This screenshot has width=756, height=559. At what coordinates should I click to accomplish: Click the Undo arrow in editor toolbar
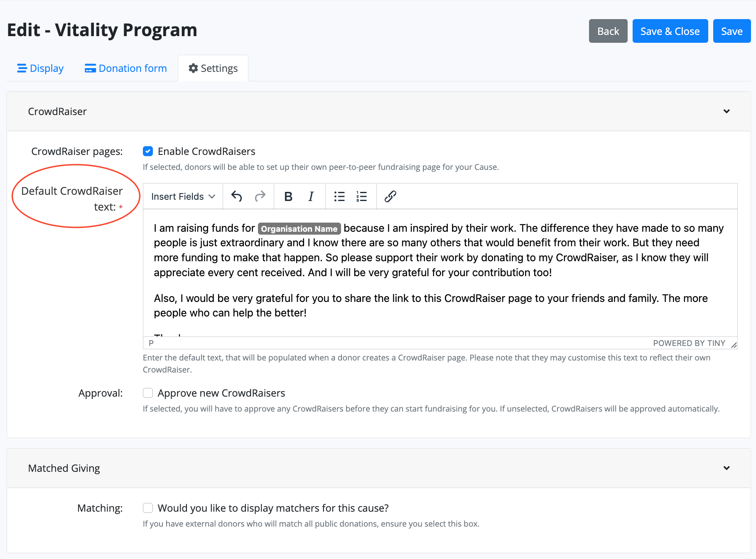pyautogui.click(x=237, y=196)
